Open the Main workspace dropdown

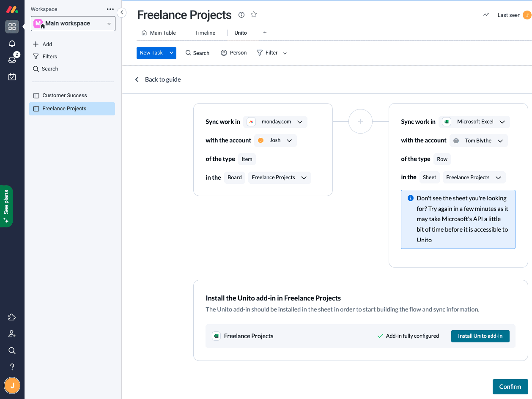[73, 24]
